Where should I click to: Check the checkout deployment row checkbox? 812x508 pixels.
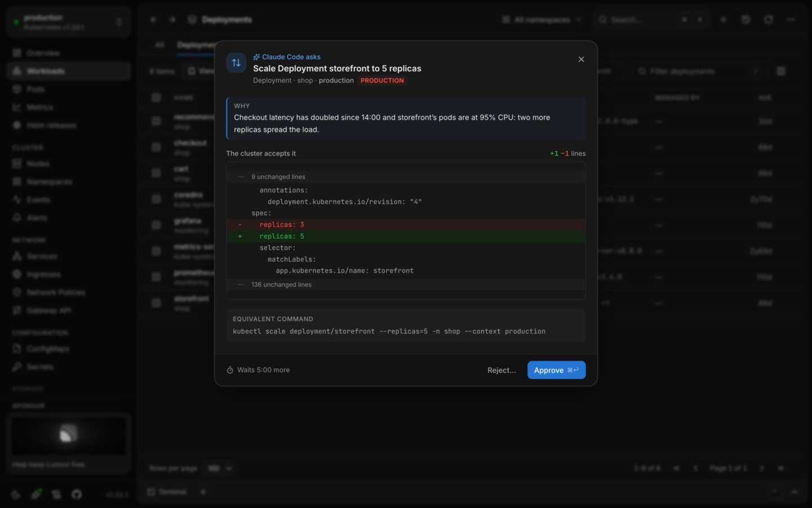coord(156,147)
